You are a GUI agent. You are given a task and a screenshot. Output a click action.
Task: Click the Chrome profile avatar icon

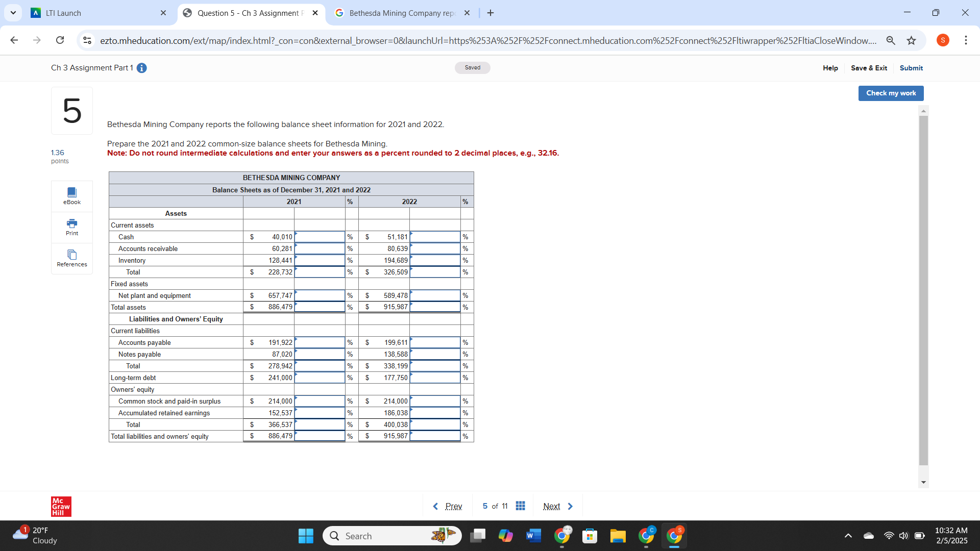[942, 40]
